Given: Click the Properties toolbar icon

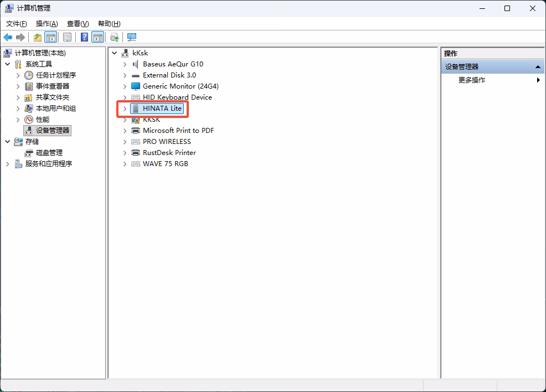Looking at the screenshot, I should [x=67, y=37].
